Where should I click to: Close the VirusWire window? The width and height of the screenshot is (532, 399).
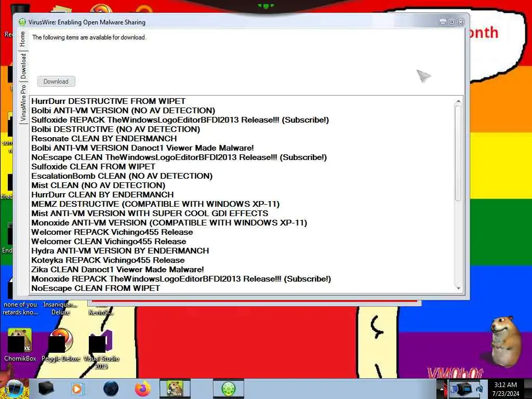[461, 22]
